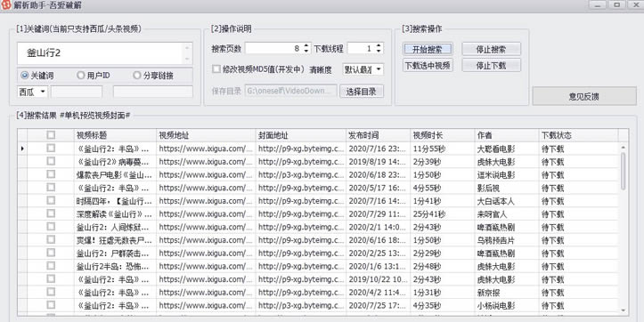Screen dimensions: 644x322
Task: Click the date cell 2020/7/29
Action: coord(377,214)
